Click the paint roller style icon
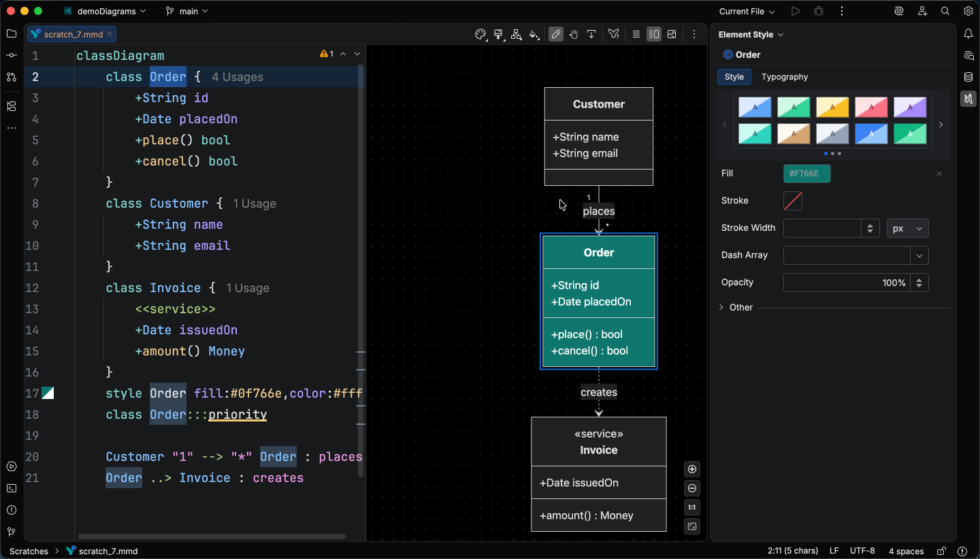The width and height of the screenshot is (980, 559). point(498,34)
